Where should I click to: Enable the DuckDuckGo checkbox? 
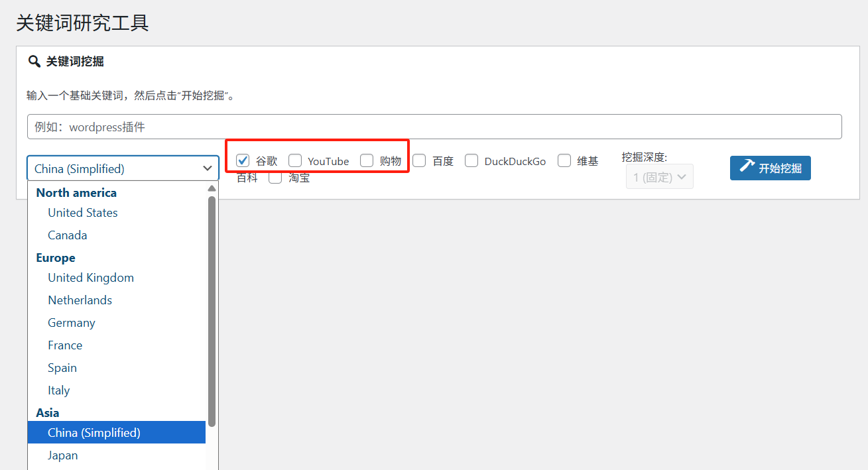pos(471,160)
